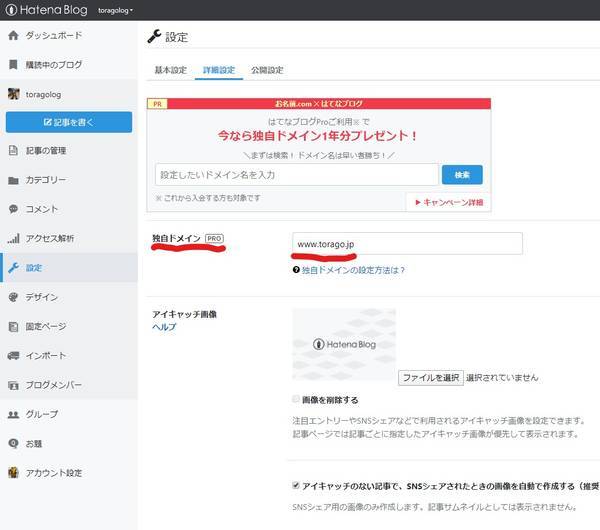Click the インポート truck icon

pos(13,356)
